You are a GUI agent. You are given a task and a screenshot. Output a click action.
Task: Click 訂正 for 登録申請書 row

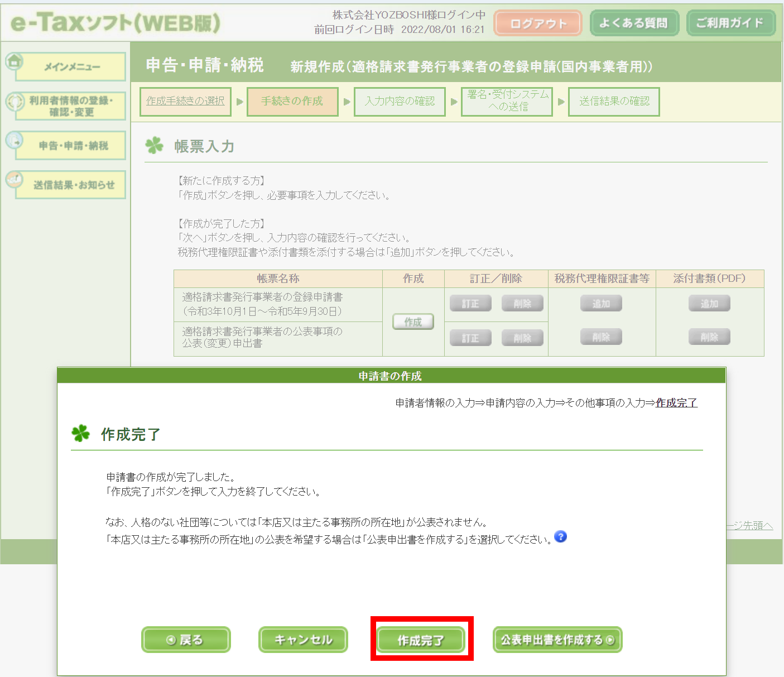pyautogui.click(x=470, y=304)
